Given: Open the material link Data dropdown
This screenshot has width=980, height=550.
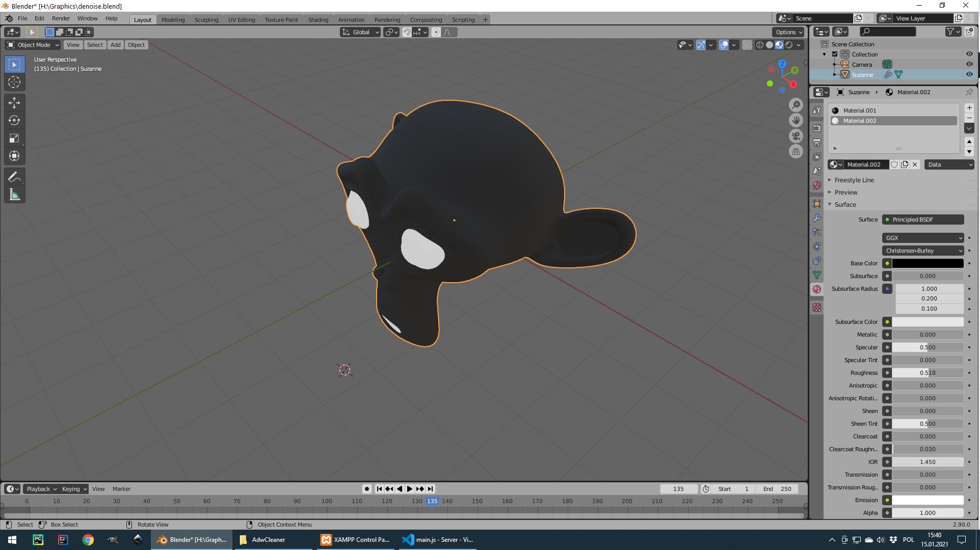Looking at the screenshot, I should [949, 164].
